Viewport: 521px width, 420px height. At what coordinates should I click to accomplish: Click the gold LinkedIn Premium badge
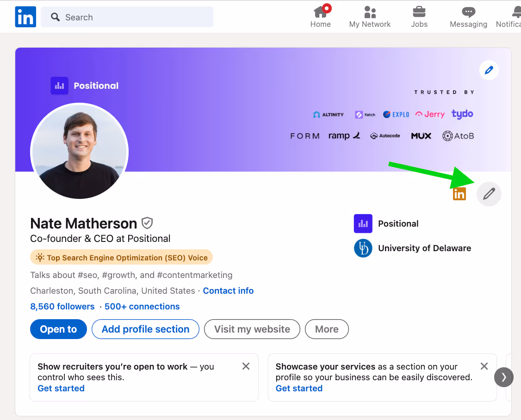[459, 194]
